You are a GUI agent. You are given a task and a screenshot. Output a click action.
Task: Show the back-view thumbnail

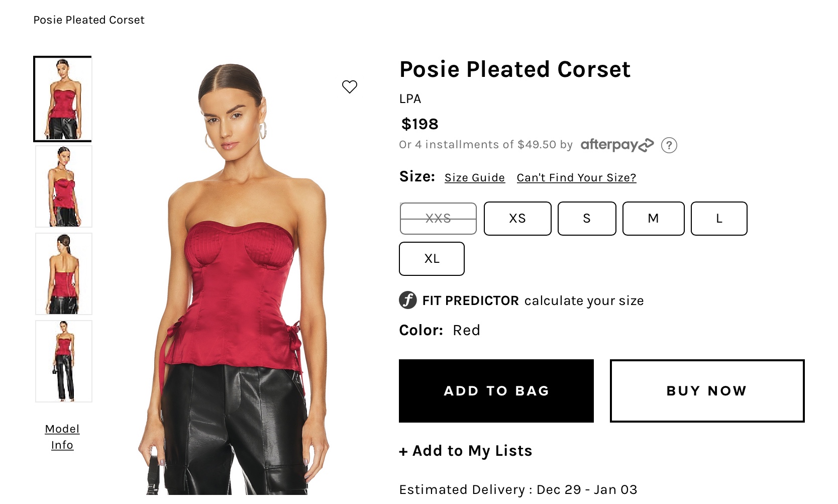tap(64, 274)
